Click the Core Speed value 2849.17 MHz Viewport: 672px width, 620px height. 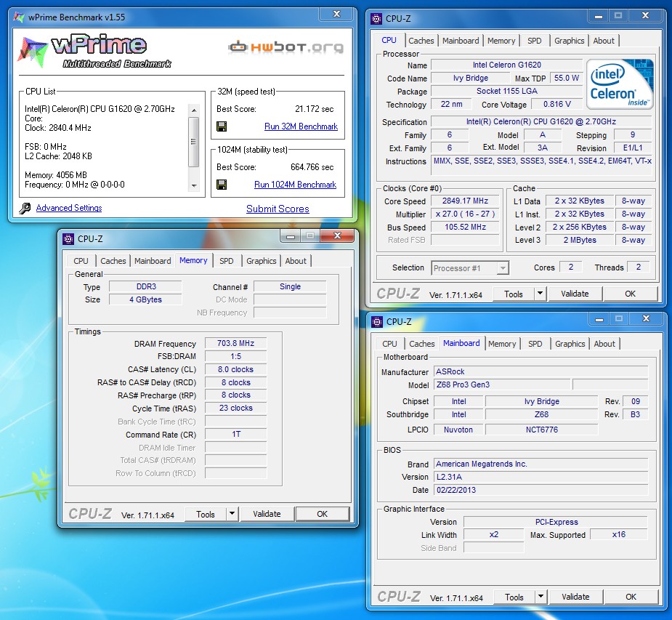click(x=465, y=201)
